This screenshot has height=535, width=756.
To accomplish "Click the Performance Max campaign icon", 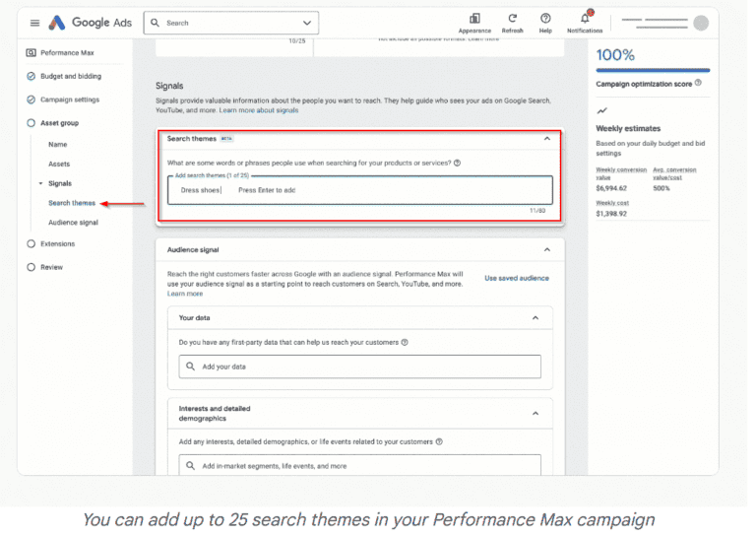I will [31, 52].
